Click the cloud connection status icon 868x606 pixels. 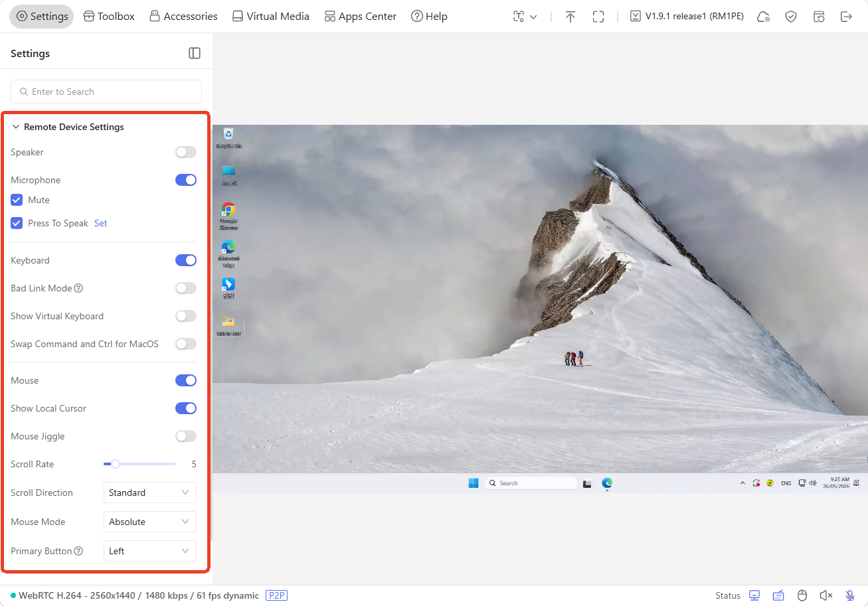(x=764, y=17)
